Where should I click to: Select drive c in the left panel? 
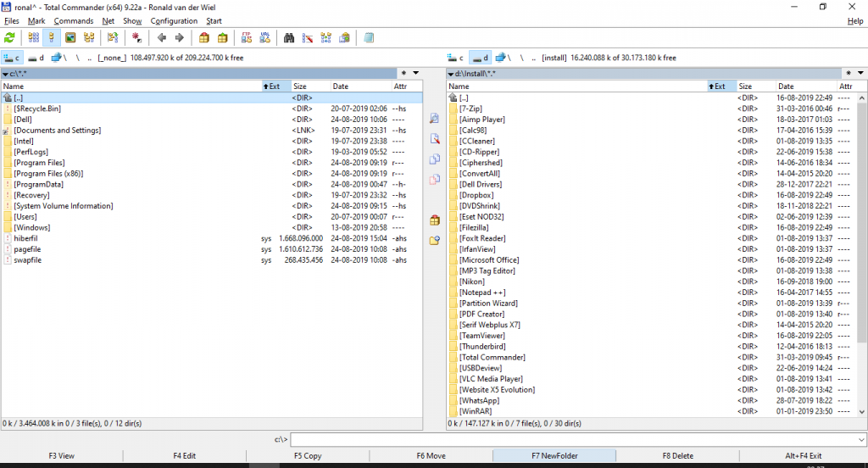[x=12, y=58]
